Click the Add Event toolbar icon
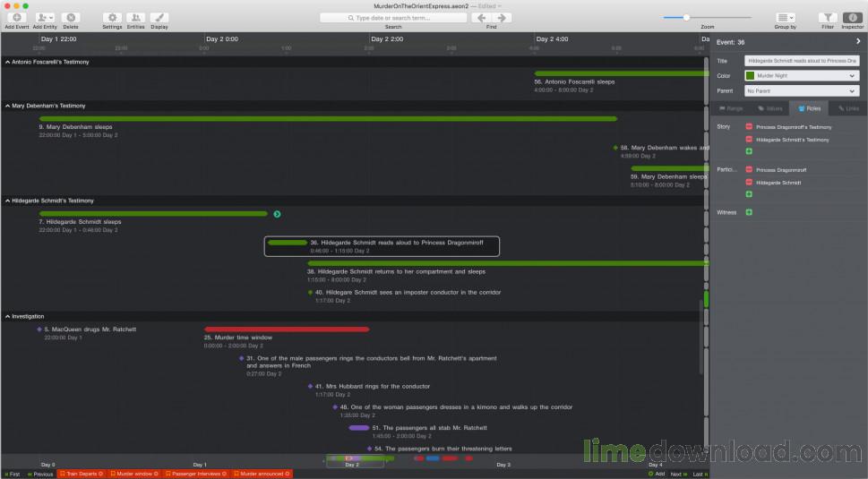The width and height of the screenshot is (868, 479). pos(17,18)
